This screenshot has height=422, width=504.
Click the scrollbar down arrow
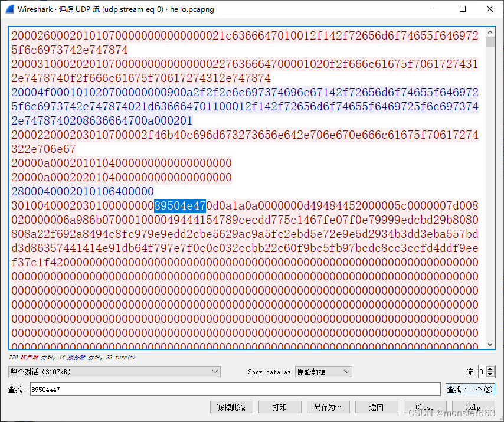click(490, 343)
